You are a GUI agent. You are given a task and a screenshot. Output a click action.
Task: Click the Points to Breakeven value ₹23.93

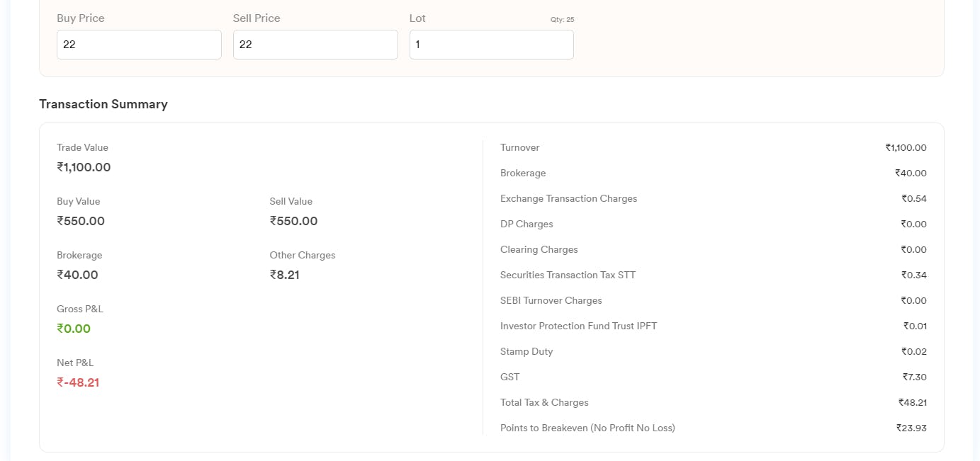[x=911, y=428]
